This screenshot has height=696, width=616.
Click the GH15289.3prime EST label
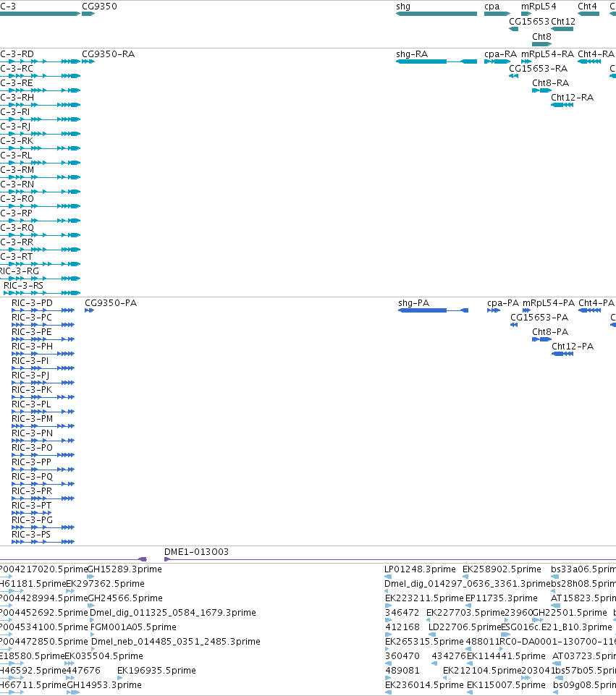click(125, 569)
